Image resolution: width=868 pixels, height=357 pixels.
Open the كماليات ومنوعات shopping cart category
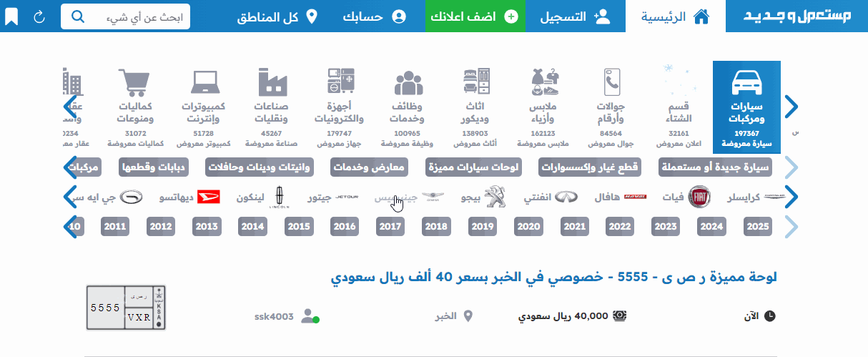[135, 107]
